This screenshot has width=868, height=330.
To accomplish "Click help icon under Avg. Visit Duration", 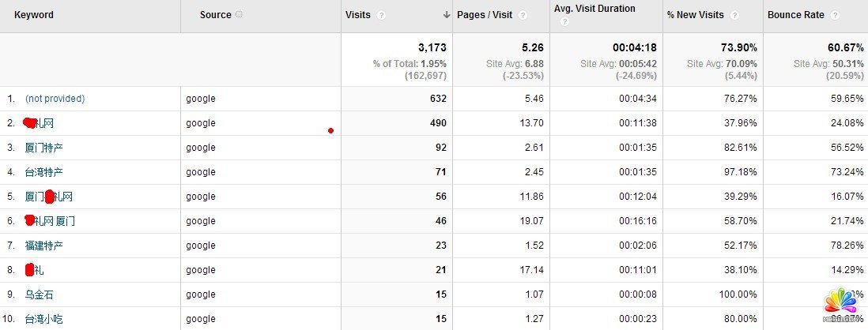I will 564,22.
